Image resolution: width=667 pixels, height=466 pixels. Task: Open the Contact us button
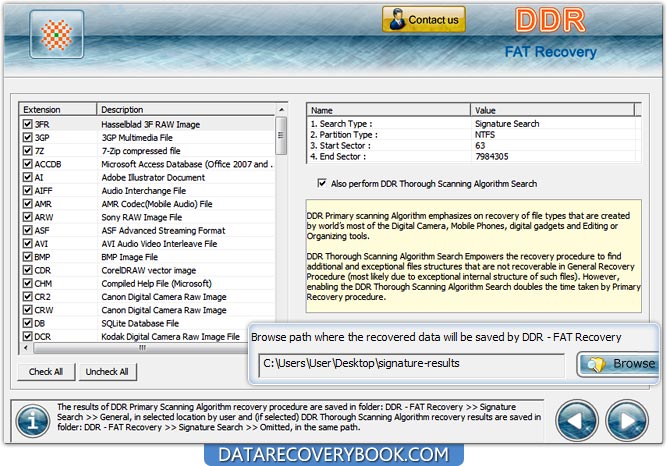(x=424, y=19)
